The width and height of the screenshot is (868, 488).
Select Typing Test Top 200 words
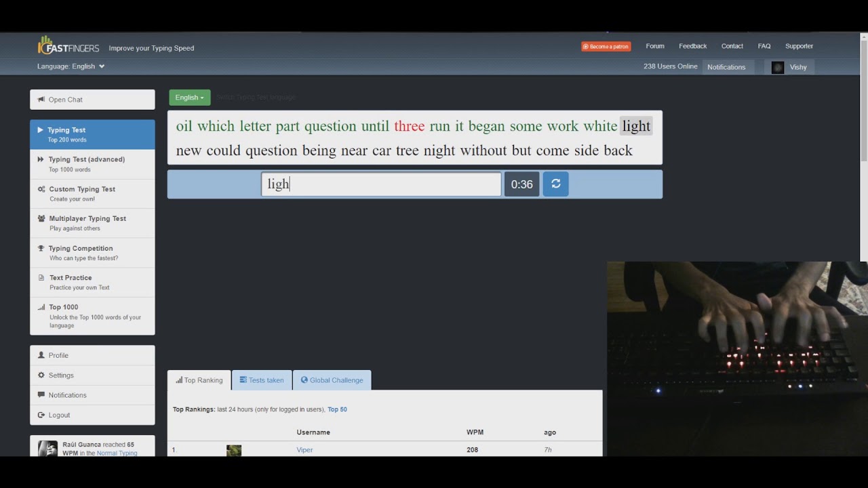[92, 134]
